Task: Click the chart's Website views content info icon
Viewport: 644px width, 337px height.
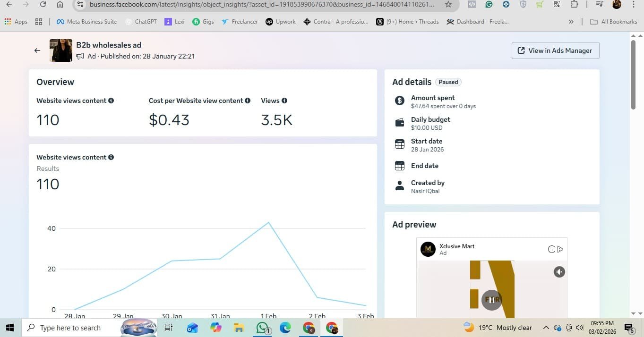Action: click(x=111, y=157)
